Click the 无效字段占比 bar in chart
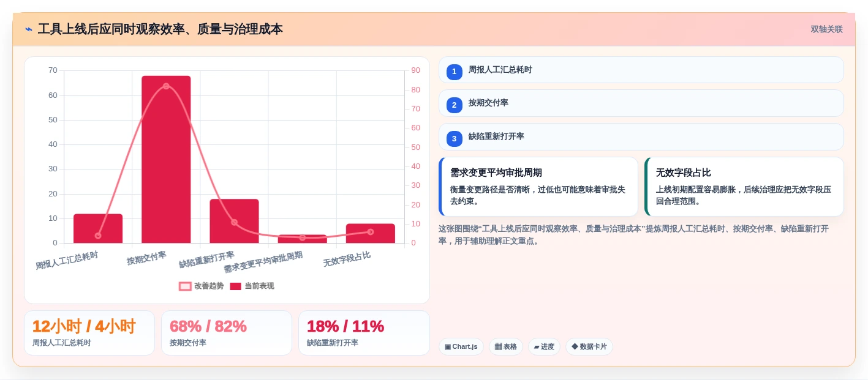The image size is (868, 380). pyautogui.click(x=370, y=234)
